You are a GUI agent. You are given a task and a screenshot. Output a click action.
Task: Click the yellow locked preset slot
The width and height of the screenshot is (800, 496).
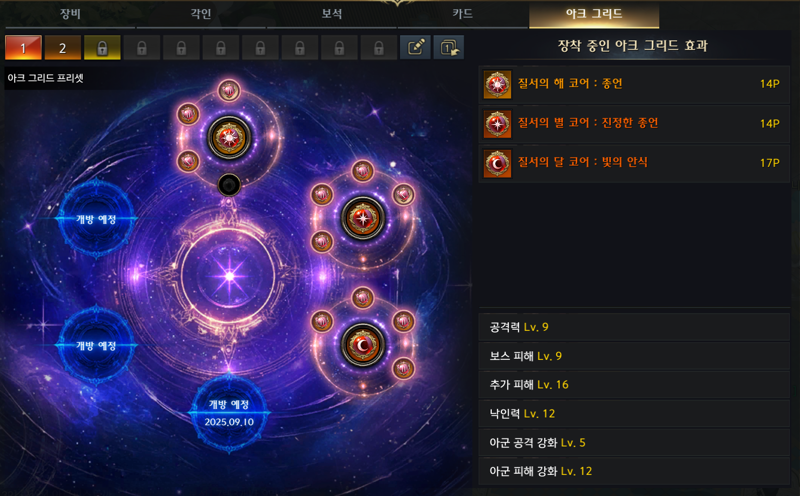(x=102, y=47)
